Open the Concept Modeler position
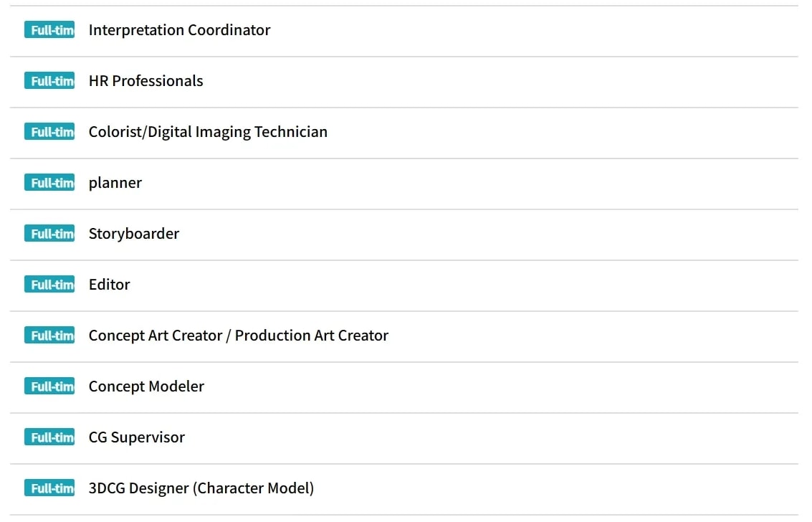812x522 pixels. (146, 386)
